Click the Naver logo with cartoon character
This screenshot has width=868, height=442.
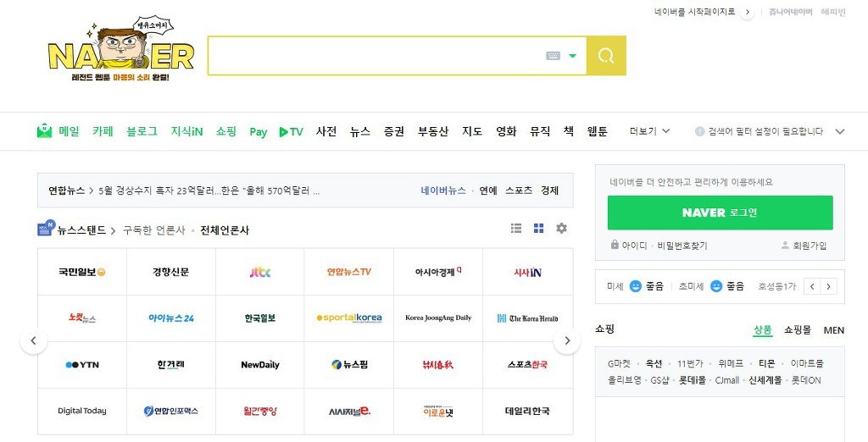pyautogui.click(x=121, y=52)
